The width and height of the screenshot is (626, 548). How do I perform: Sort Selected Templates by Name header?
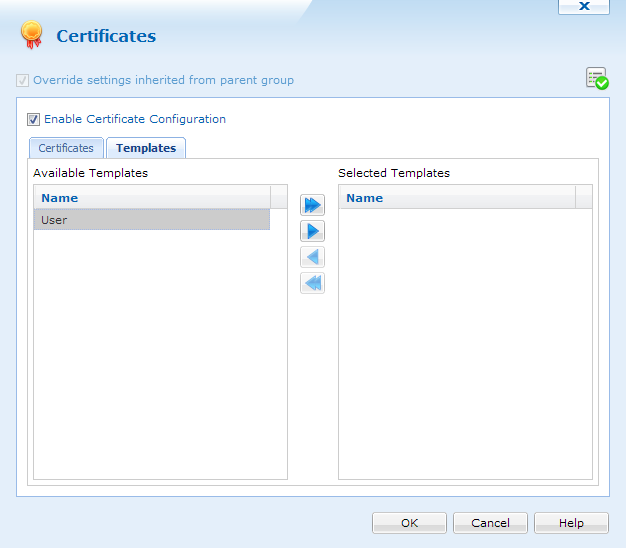[457, 197]
